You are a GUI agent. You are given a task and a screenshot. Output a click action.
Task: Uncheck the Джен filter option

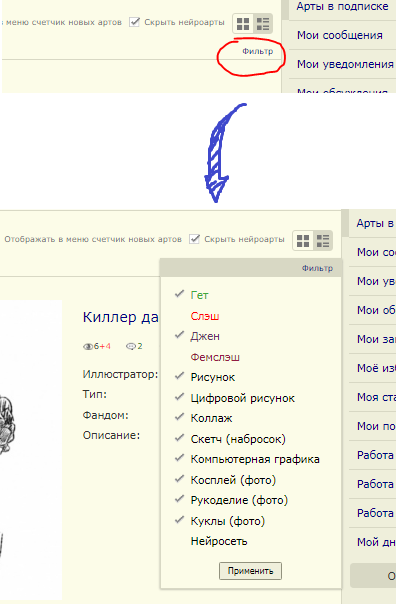[205, 336]
